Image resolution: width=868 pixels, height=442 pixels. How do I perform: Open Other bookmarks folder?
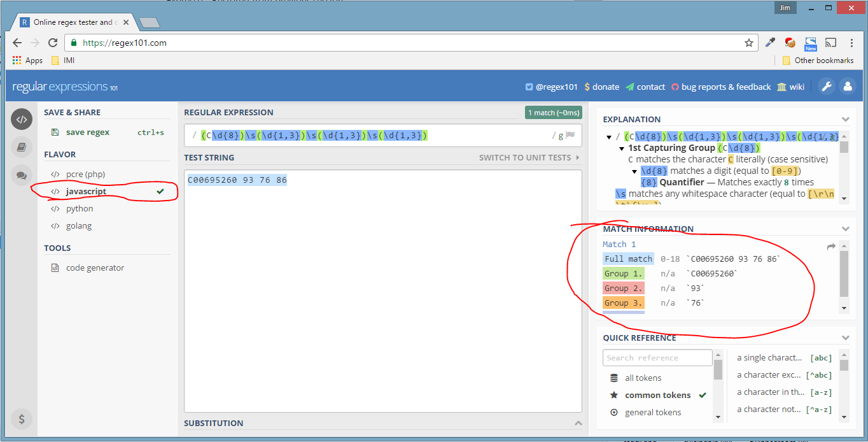coord(817,61)
